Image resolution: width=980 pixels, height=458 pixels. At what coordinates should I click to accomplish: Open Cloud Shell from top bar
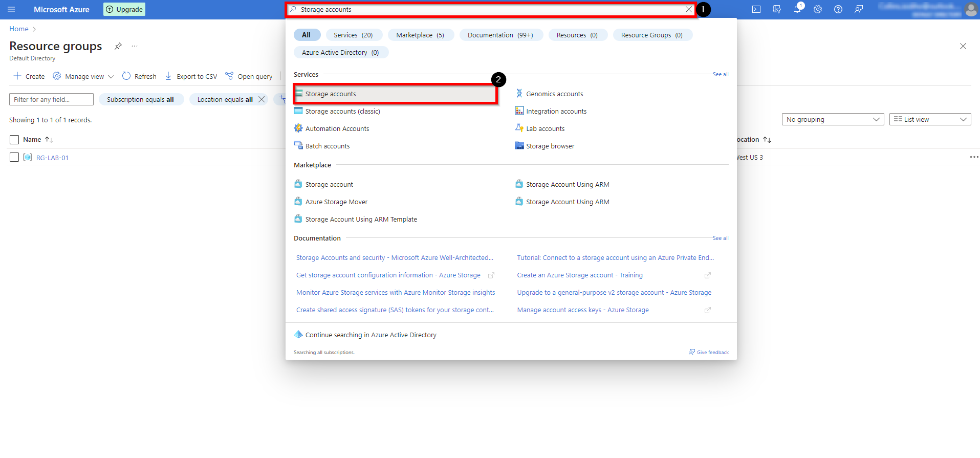tap(756, 9)
